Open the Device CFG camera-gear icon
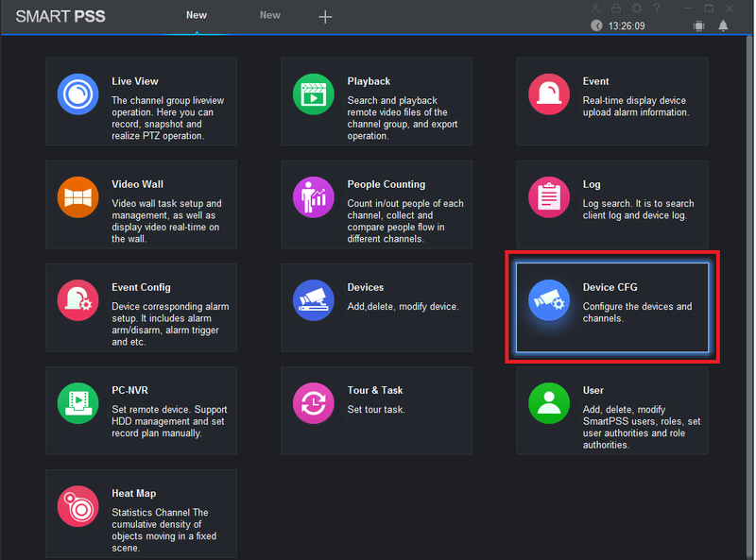This screenshot has height=560, width=756. pyautogui.click(x=549, y=300)
